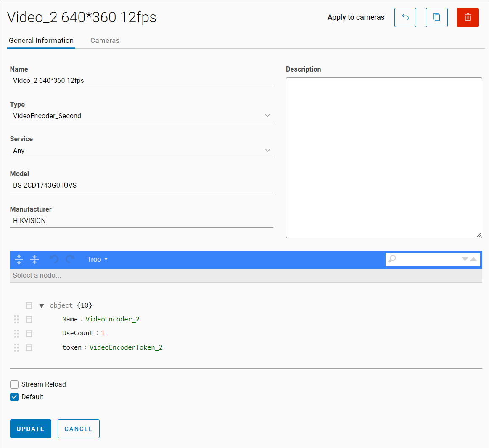
Task: Expand all fields in JSON editor
Action: (x=19, y=260)
